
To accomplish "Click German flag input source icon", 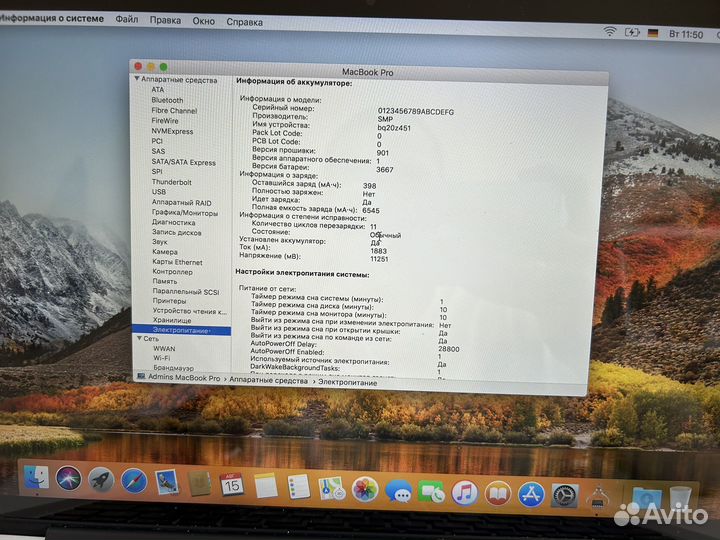I will click(x=652, y=34).
